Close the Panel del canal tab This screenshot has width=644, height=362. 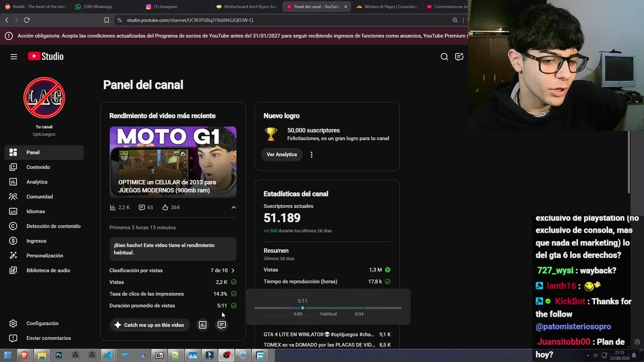[346, 7]
